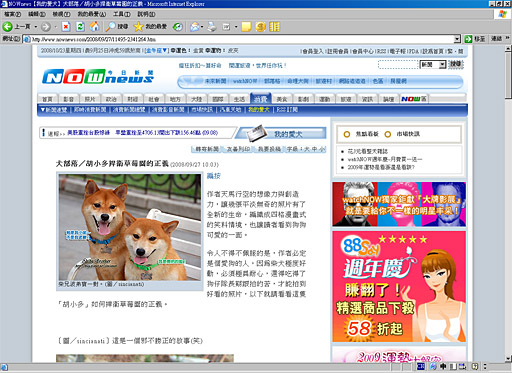Open the History clock toolbar icon
This screenshot has height=373, width=512.
pyautogui.click(x=178, y=27)
